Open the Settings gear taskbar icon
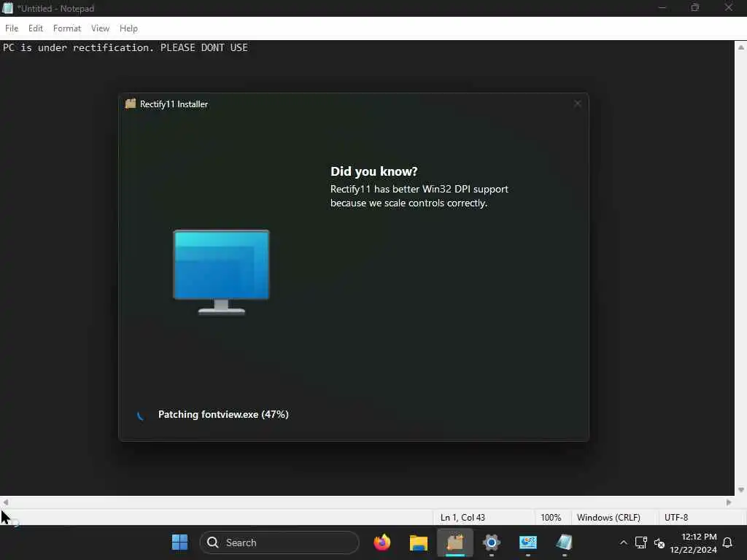 491,542
